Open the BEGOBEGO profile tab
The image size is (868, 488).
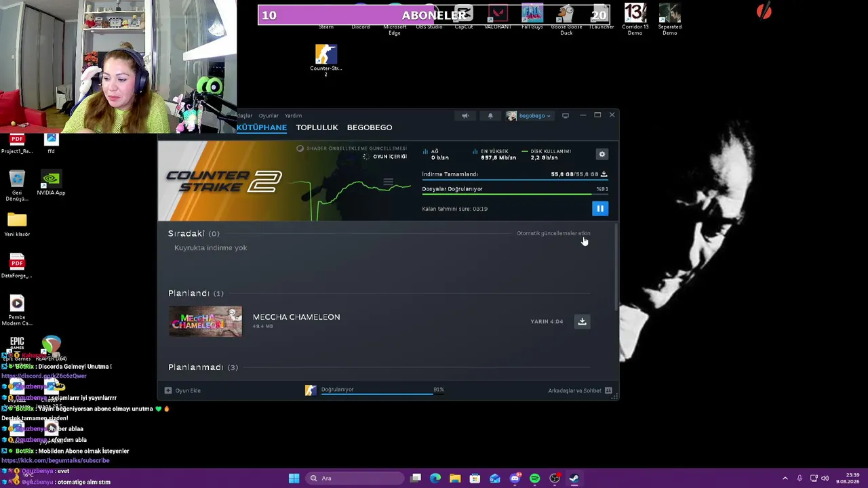370,127
